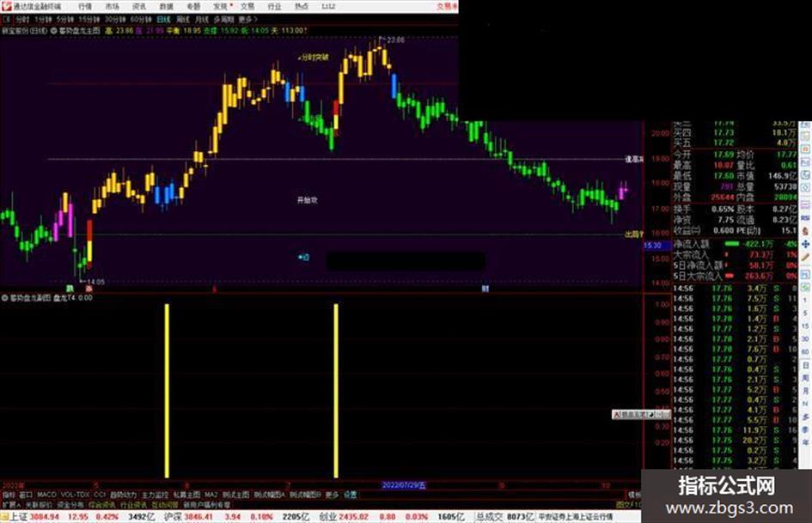
Task: Expand 更多 indicator list in bottom bar
Action: [332, 495]
